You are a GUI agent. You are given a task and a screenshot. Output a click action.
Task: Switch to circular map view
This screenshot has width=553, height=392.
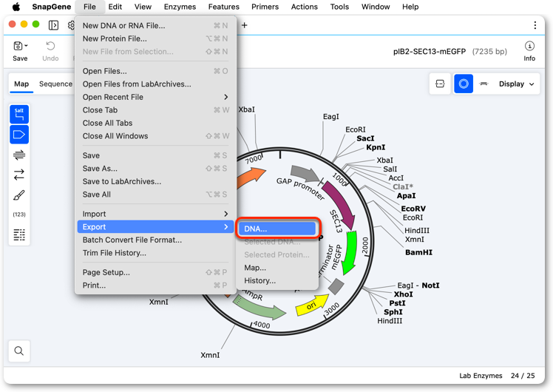pyautogui.click(x=463, y=84)
